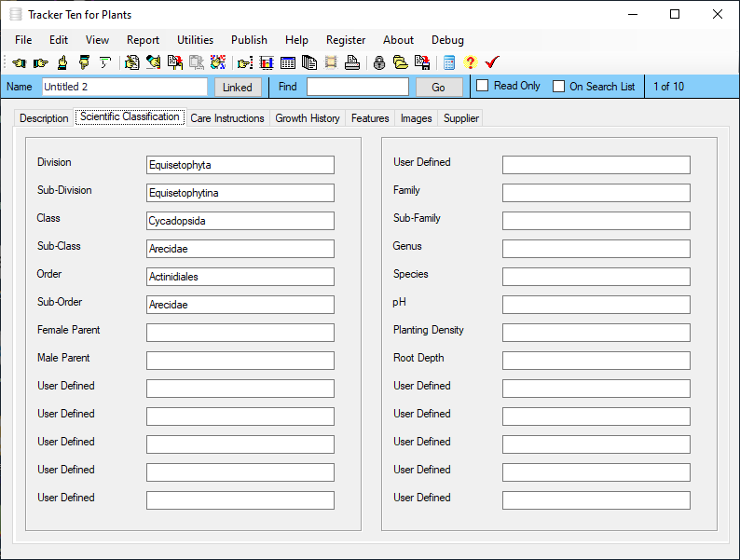Switch to the Growth History tab

tap(308, 118)
